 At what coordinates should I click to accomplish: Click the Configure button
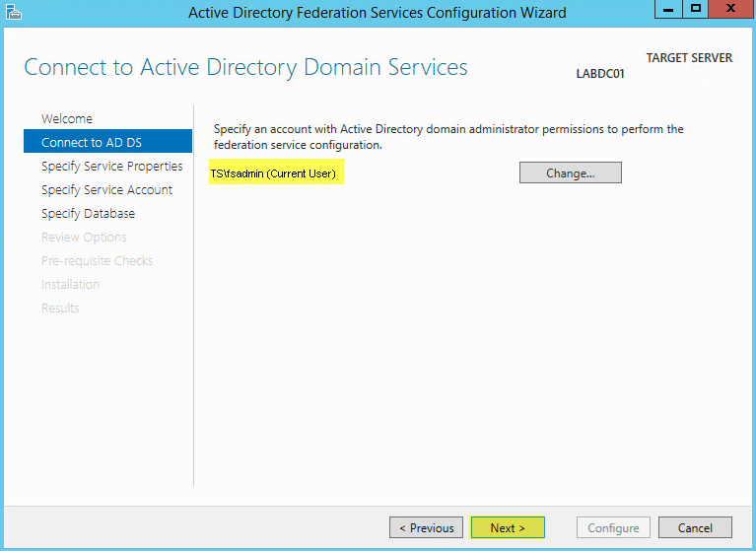[613, 527]
